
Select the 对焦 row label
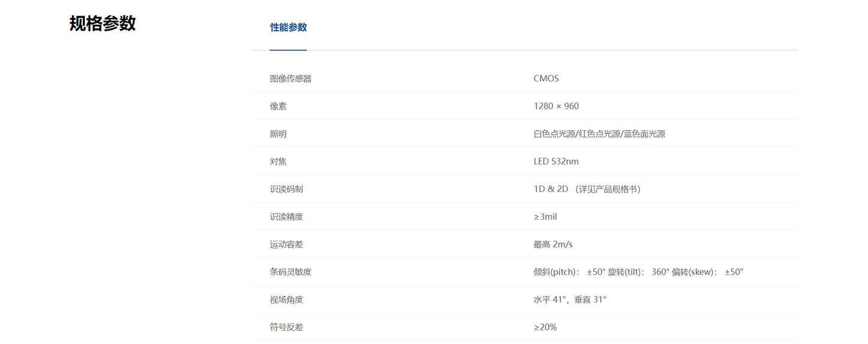278,161
